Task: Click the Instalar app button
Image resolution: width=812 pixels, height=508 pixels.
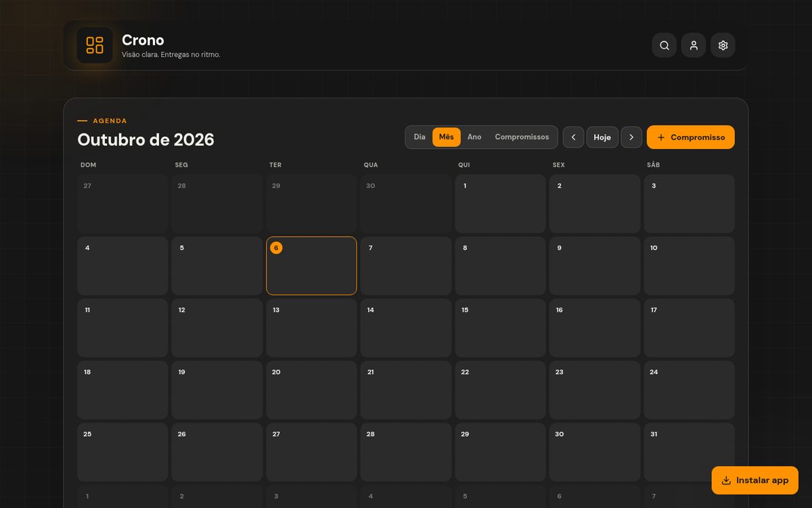Action: (x=755, y=480)
